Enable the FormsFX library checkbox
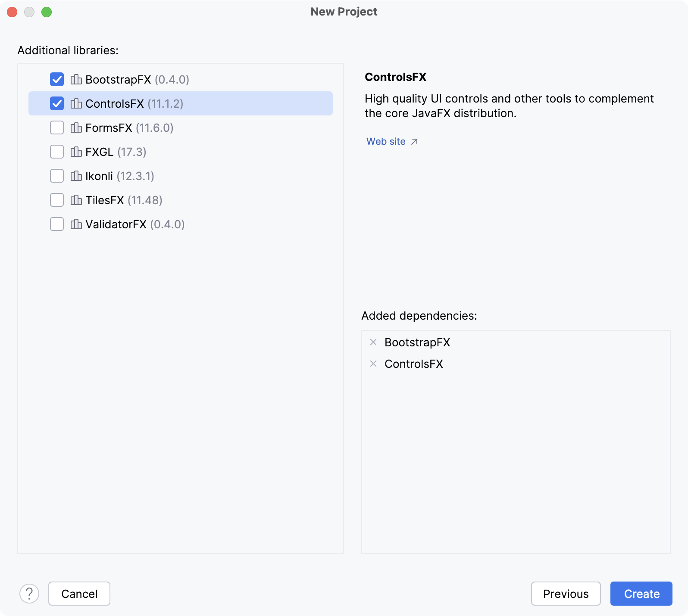Image resolution: width=688 pixels, height=616 pixels. (57, 128)
